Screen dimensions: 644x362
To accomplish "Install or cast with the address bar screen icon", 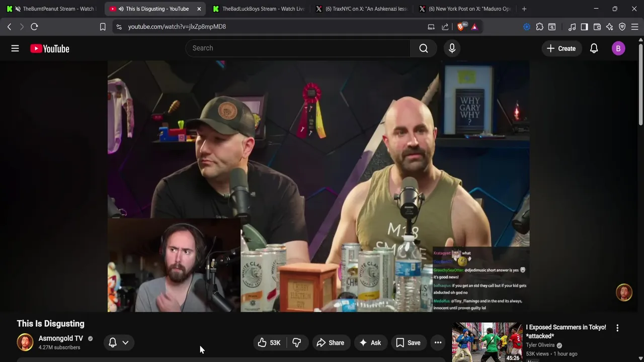I will [431, 27].
